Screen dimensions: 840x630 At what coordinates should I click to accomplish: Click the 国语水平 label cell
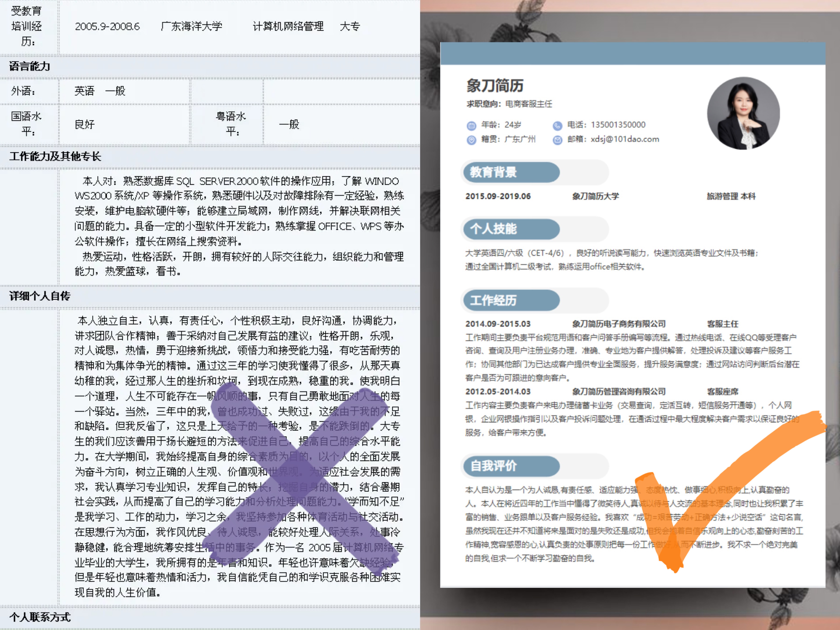point(29,124)
